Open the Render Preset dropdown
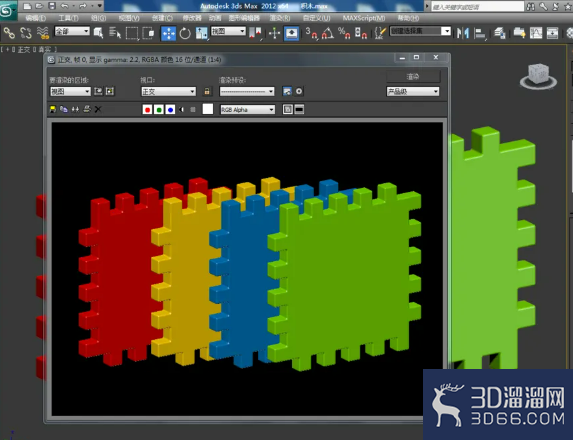Image resolution: width=573 pixels, height=440 pixels. click(x=247, y=91)
